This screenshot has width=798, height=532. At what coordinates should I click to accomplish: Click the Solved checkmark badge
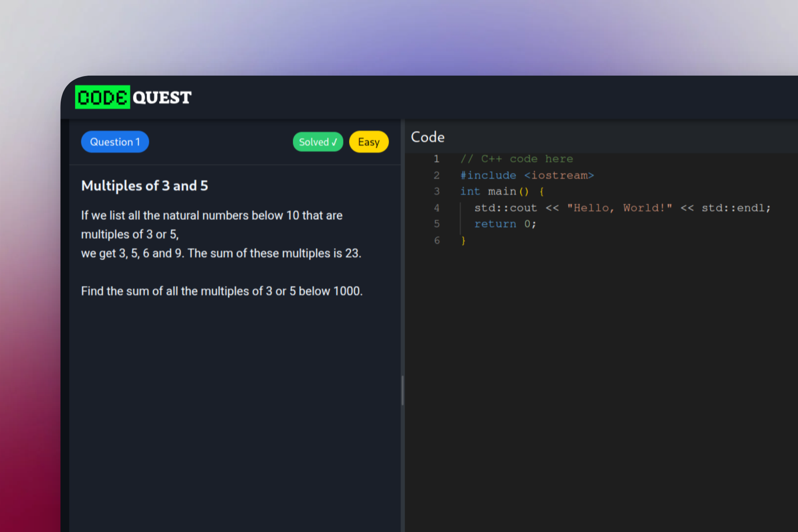tap(318, 142)
